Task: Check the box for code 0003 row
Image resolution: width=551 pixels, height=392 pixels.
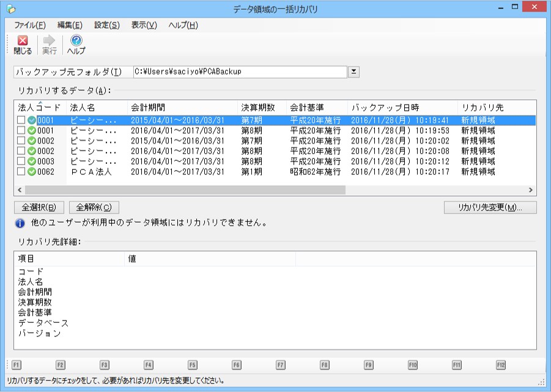Action: point(21,161)
